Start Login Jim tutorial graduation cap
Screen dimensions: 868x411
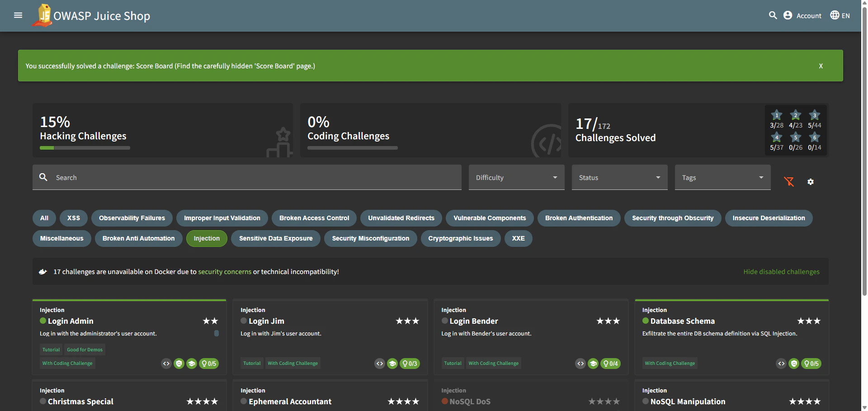(392, 364)
